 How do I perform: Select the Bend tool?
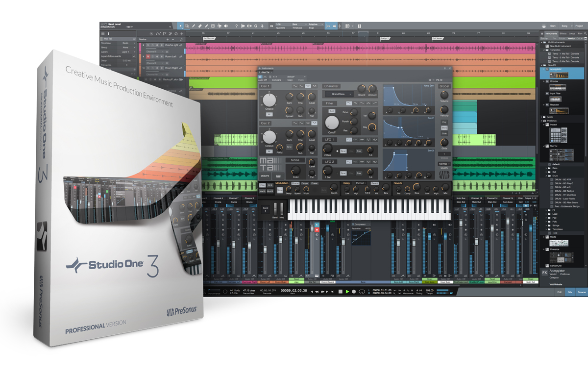[220, 26]
